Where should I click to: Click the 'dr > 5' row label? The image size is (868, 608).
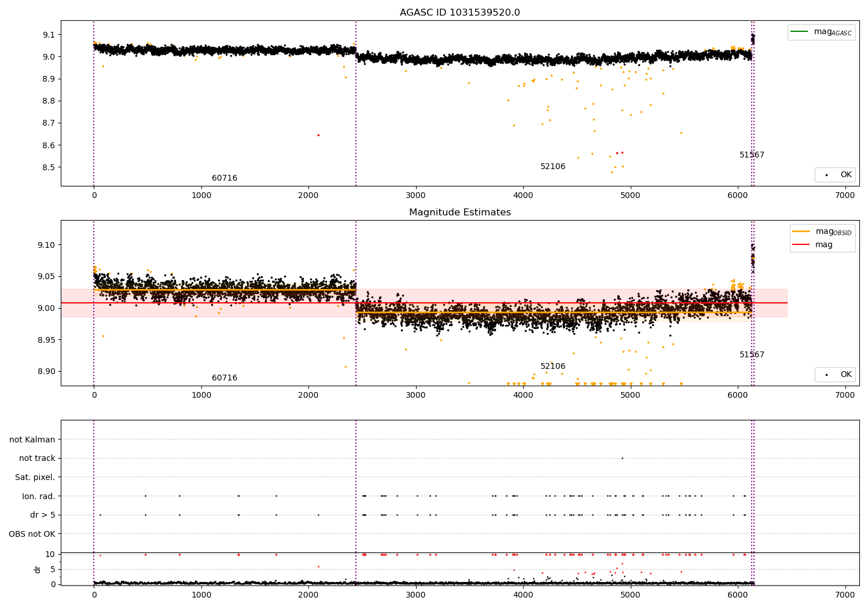[x=43, y=515]
